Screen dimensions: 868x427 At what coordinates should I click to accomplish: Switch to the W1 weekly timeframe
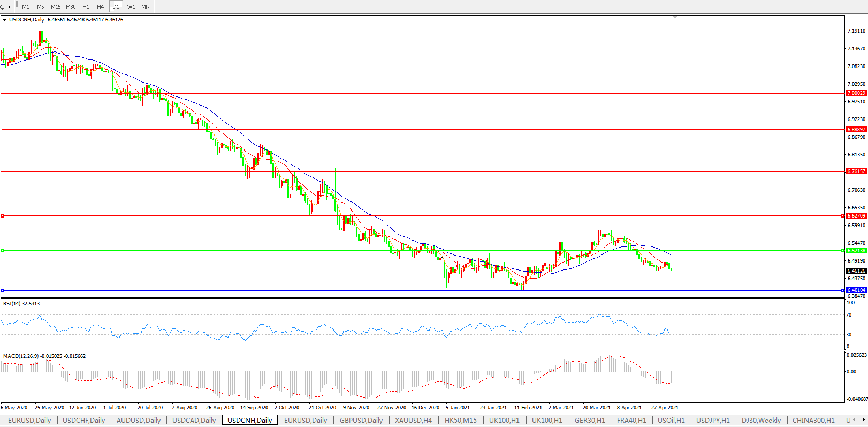131,7
